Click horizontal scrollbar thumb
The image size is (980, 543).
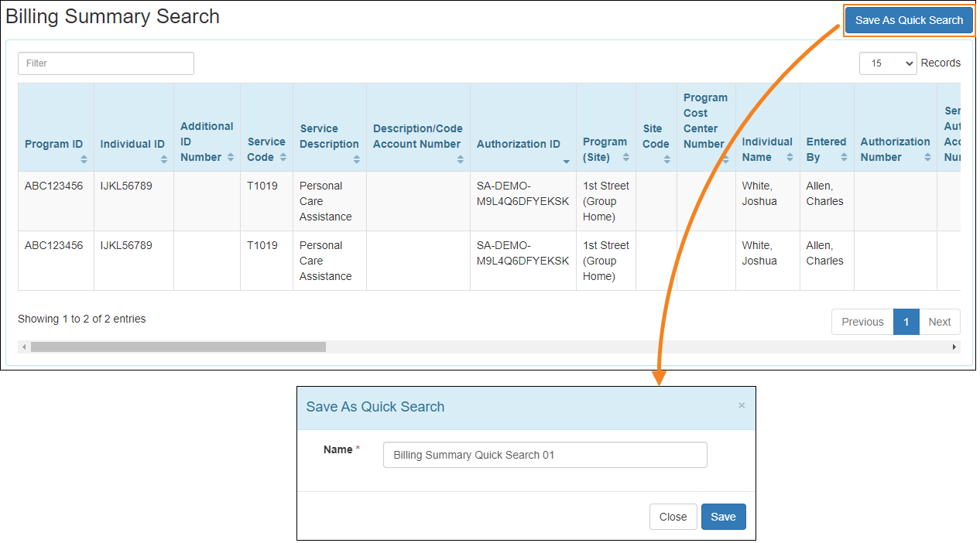click(178, 347)
